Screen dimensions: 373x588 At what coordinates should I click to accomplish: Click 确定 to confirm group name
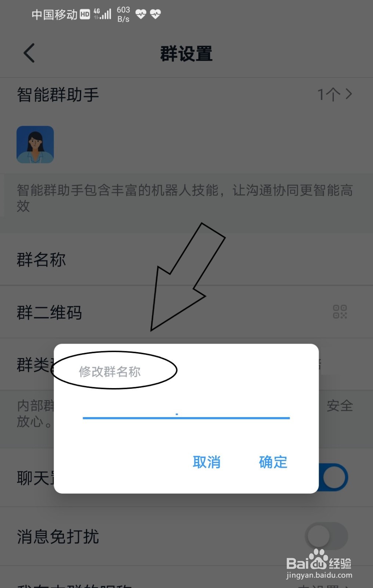(273, 462)
